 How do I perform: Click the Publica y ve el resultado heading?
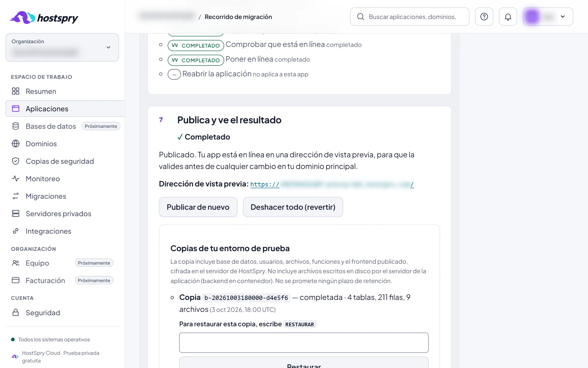(x=229, y=120)
